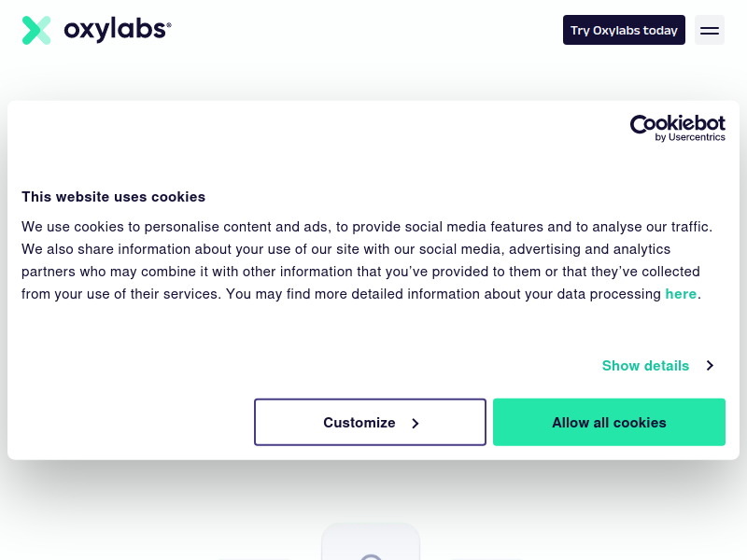Click the partially visible card at bottom right
747x560 pixels.
tap(486, 559)
